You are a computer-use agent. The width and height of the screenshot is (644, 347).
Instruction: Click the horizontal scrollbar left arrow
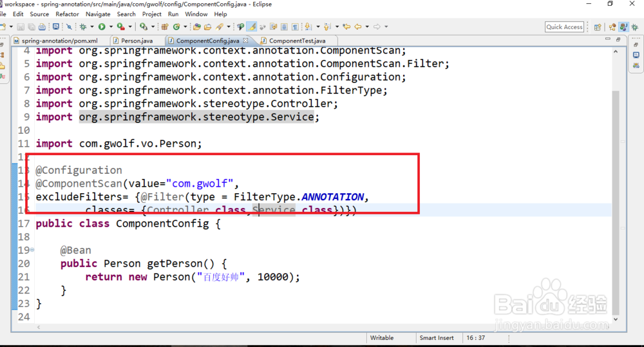coord(39,327)
